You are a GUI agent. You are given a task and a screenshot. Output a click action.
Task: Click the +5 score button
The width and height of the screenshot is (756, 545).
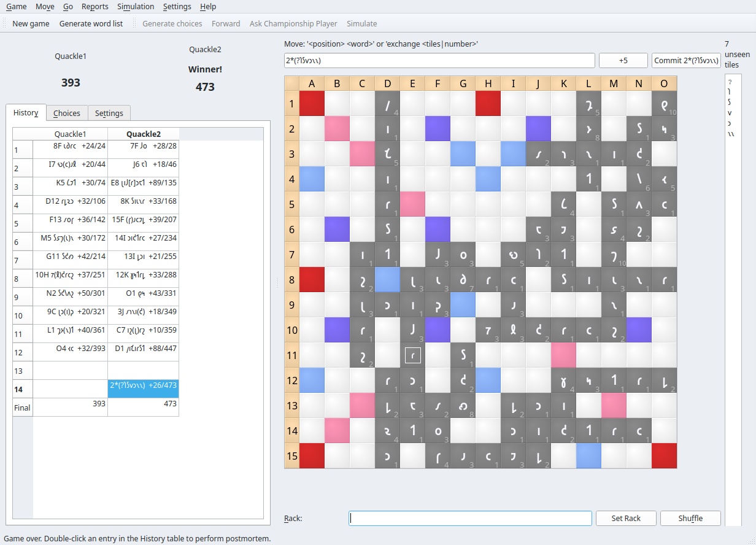(x=623, y=61)
